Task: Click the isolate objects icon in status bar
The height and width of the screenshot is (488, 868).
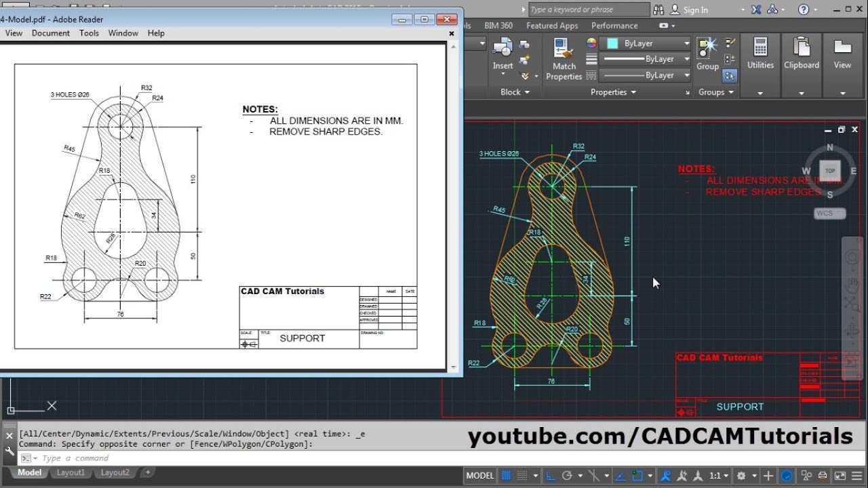Action: click(806, 475)
